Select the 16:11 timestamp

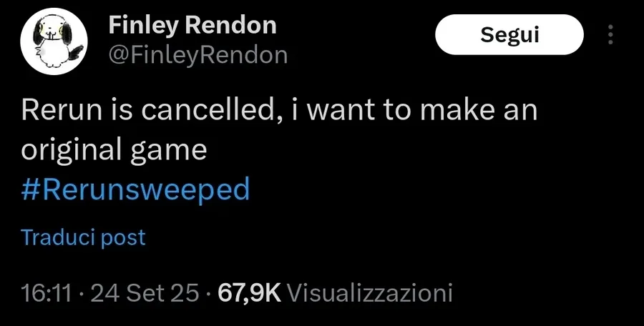47,293
